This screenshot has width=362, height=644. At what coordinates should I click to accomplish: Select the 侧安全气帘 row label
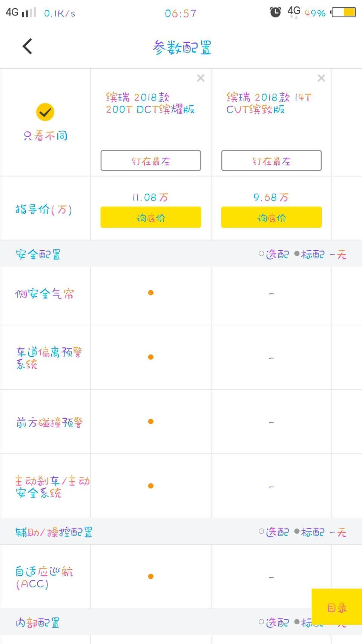pos(44,294)
